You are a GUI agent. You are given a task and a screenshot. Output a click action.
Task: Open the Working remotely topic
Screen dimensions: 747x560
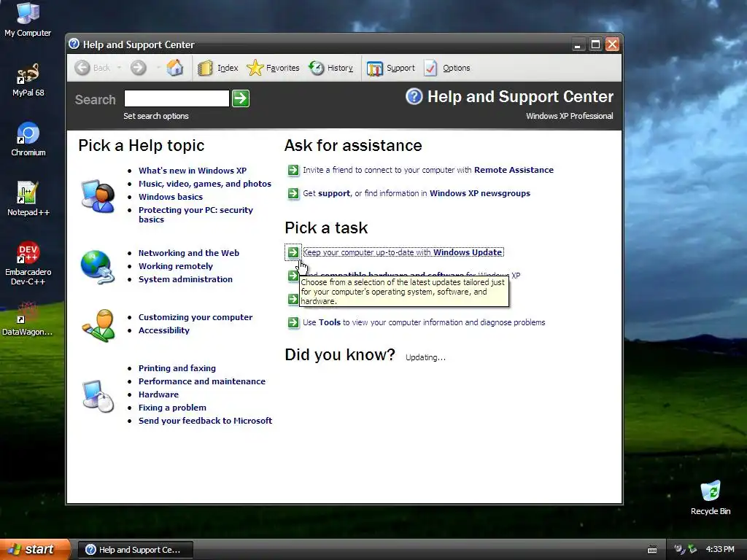[x=175, y=266]
